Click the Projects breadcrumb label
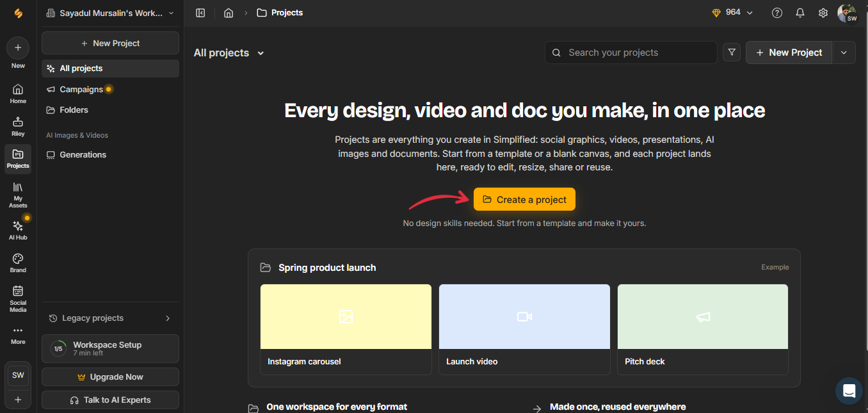The width and height of the screenshot is (868, 413). [287, 13]
